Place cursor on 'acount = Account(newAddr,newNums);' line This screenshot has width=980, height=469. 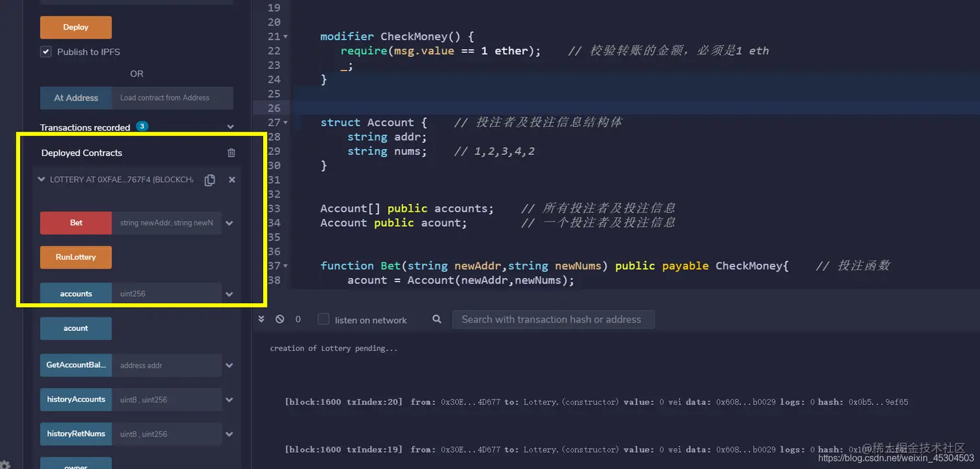pyautogui.click(x=461, y=280)
